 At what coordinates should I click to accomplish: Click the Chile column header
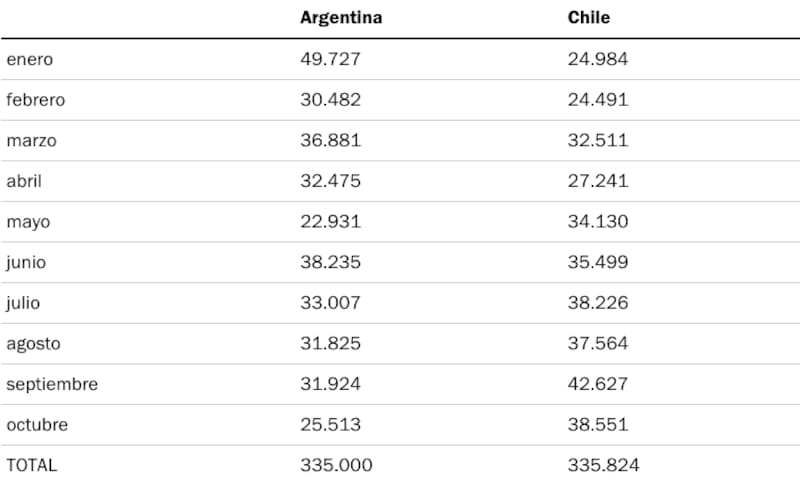pos(588,18)
